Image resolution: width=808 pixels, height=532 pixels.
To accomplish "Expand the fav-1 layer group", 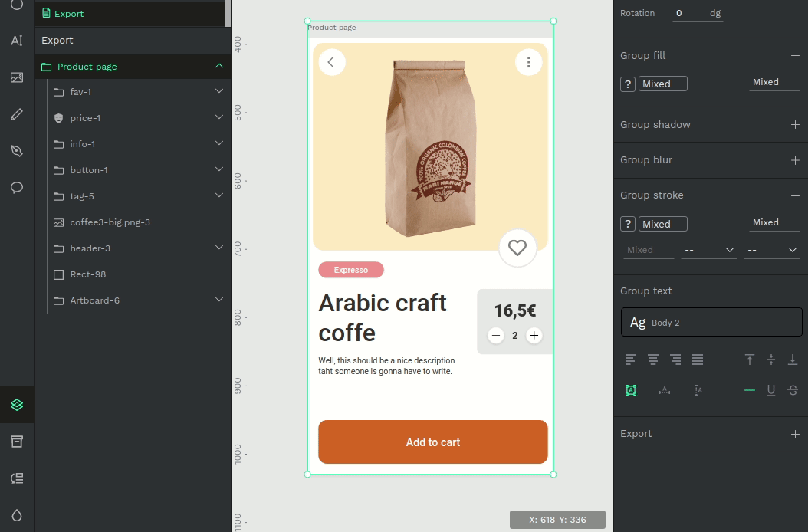I will click(x=219, y=91).
